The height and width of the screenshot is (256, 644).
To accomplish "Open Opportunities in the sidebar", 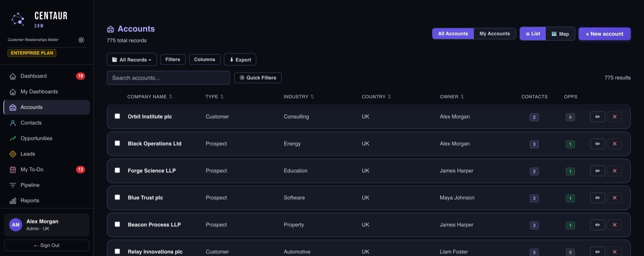I will point(47,138).
